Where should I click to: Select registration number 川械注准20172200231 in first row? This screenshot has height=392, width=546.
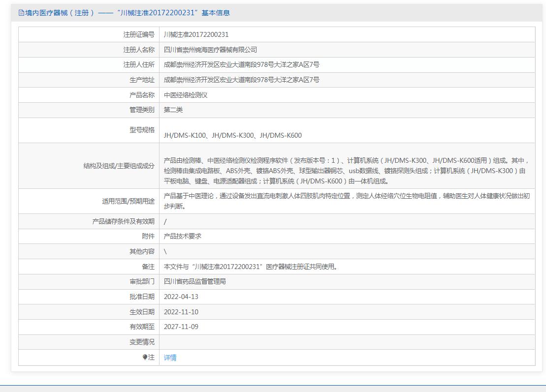(196, 34)
